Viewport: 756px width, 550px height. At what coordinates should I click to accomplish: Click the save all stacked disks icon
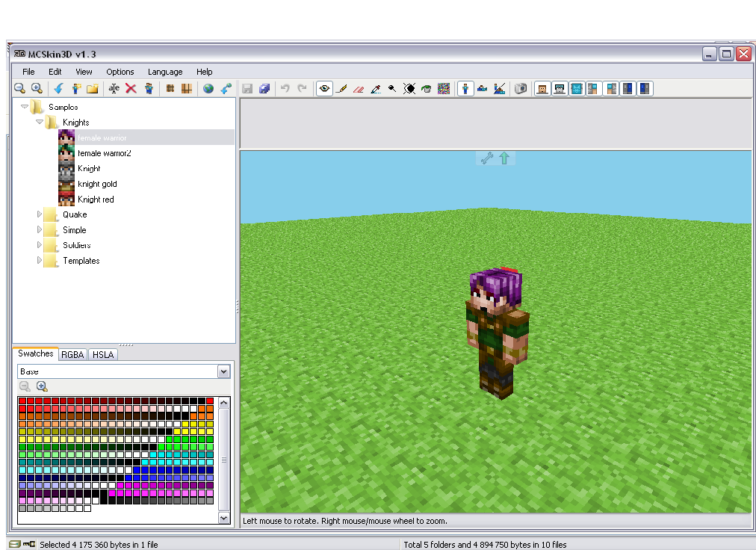click(x=264, y=88)
